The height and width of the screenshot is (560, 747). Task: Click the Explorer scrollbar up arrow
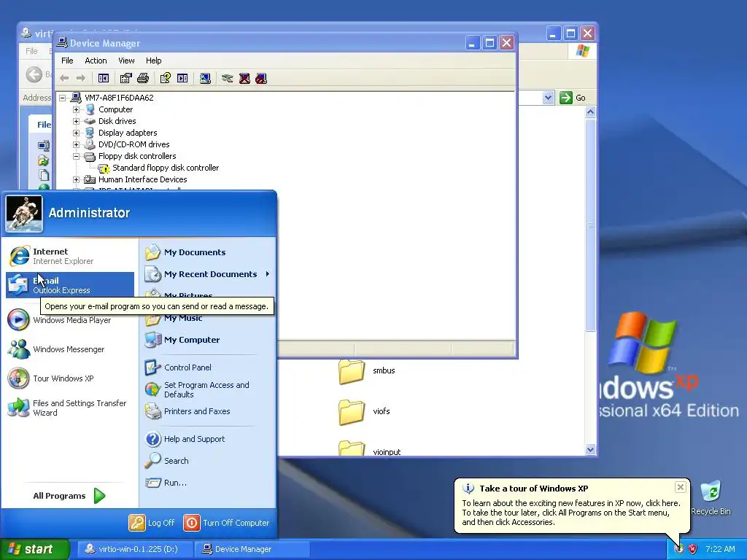coord(590,112)
